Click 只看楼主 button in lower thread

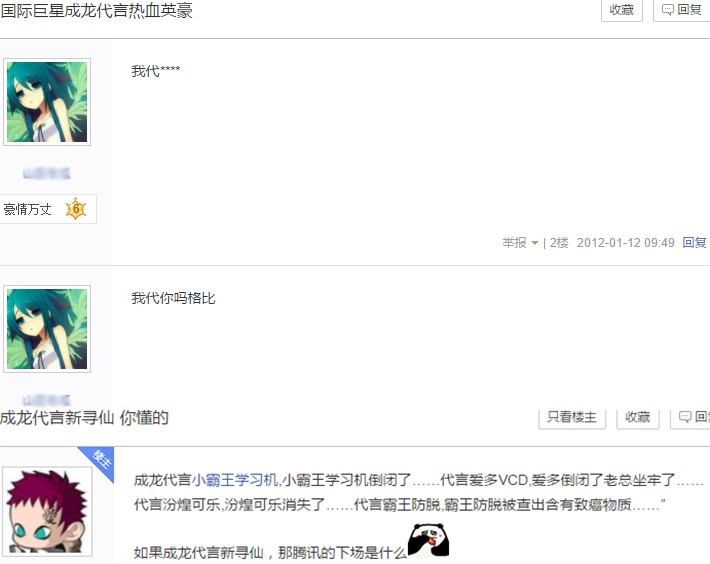click(572, 417)
